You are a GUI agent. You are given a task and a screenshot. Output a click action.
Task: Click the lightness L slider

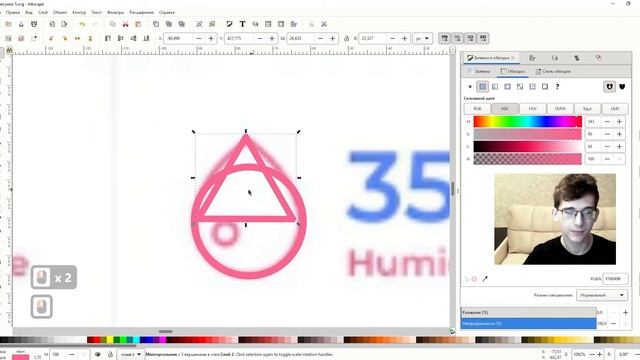pos(527,147)
